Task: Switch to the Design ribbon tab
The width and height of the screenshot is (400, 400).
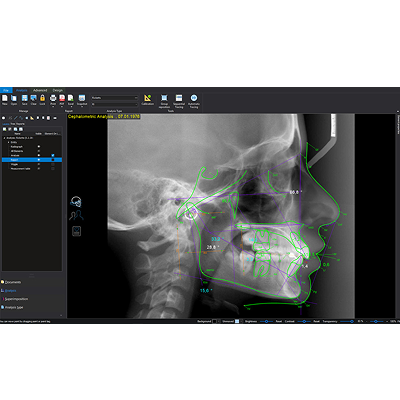Action: (x=58, y=90)
